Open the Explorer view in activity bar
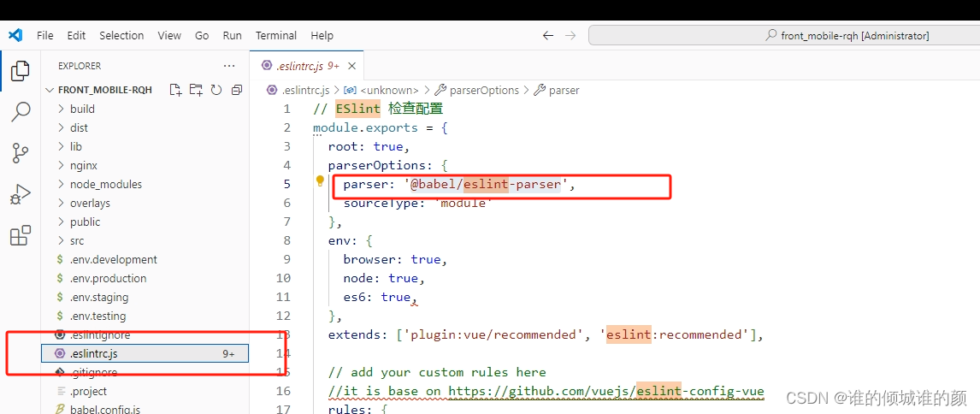980x414 pixels. click(x=20, y=71)
